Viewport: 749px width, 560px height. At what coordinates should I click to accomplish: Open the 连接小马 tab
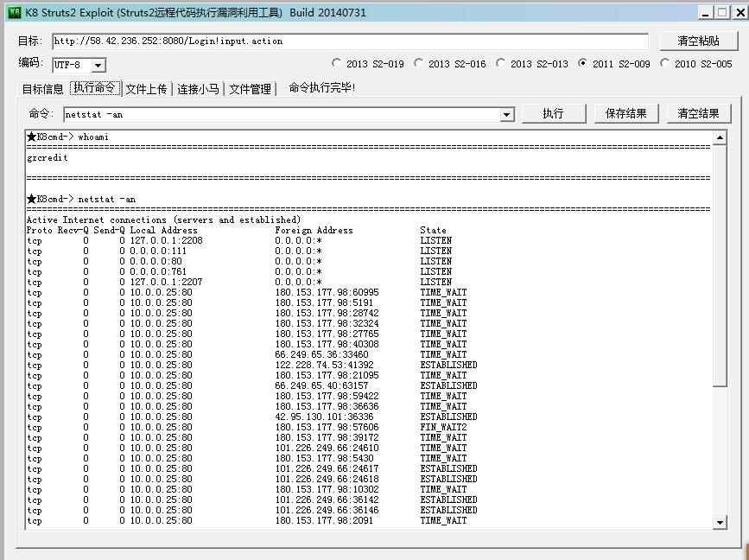(198, 89)
